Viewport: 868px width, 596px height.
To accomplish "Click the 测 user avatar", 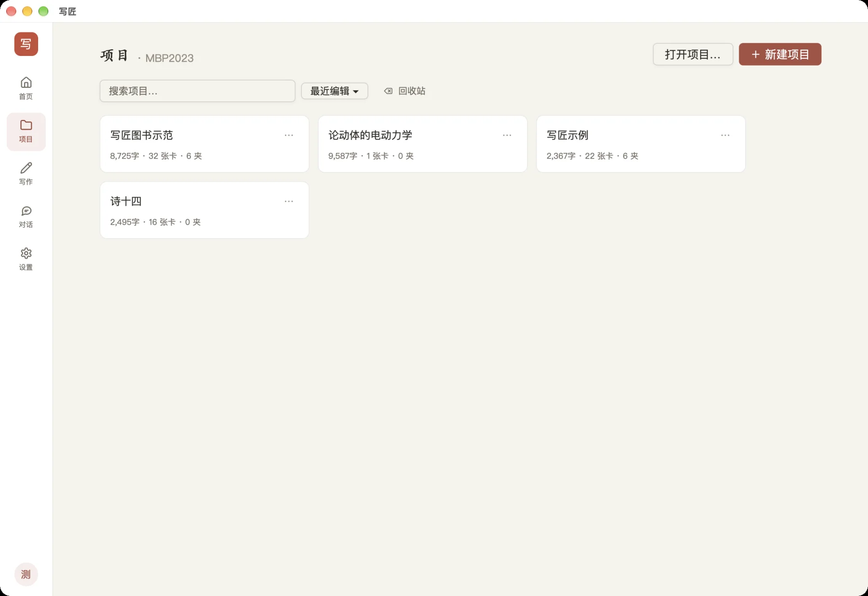I will [x=26, y=574].
